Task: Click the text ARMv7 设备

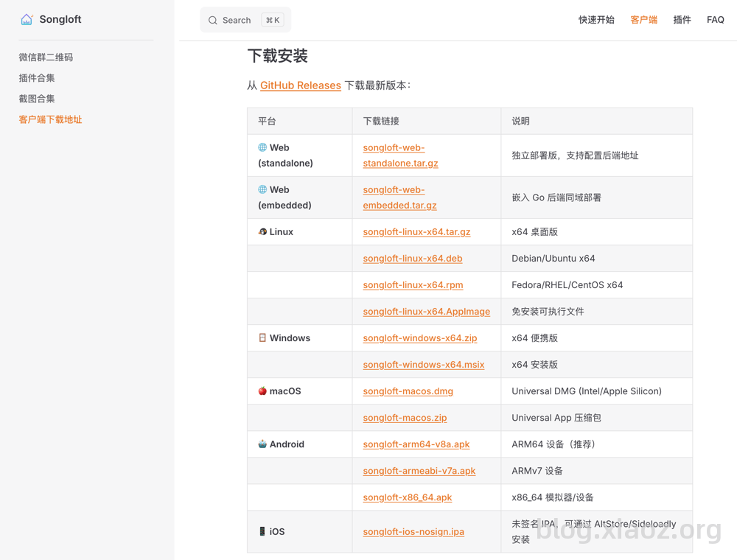Action: [x=537, y=471]
